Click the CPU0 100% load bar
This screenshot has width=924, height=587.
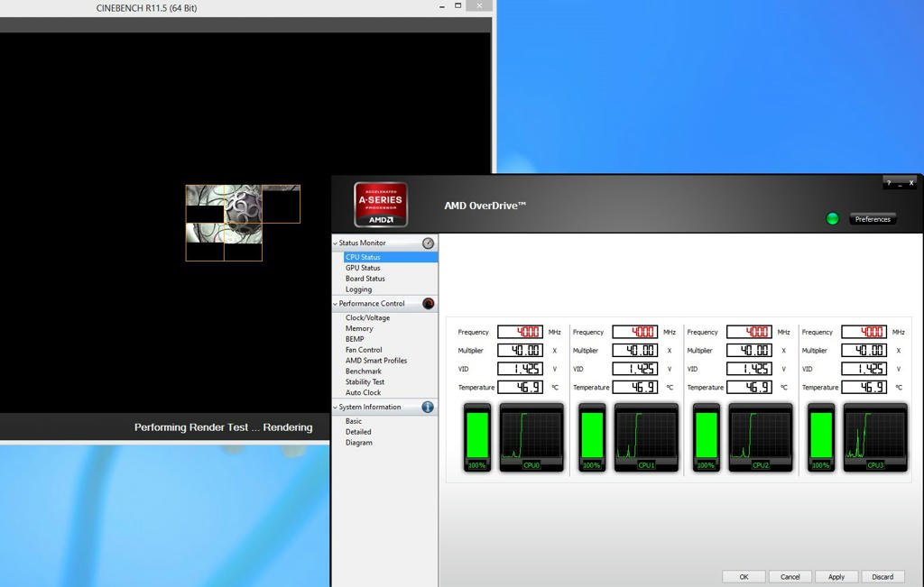(x=477, y=436)
